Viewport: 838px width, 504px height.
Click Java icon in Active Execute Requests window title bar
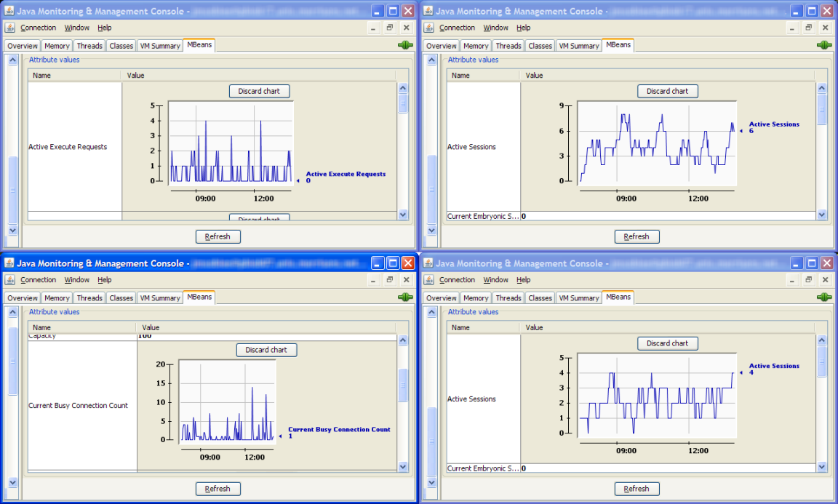[x=8, y=11]
